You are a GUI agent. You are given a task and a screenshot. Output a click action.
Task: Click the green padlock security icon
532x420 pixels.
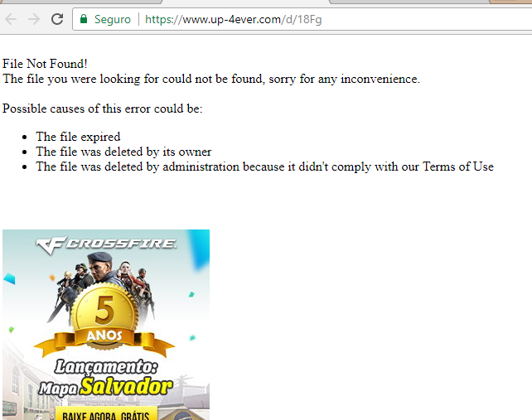click(x=83, y=19)
